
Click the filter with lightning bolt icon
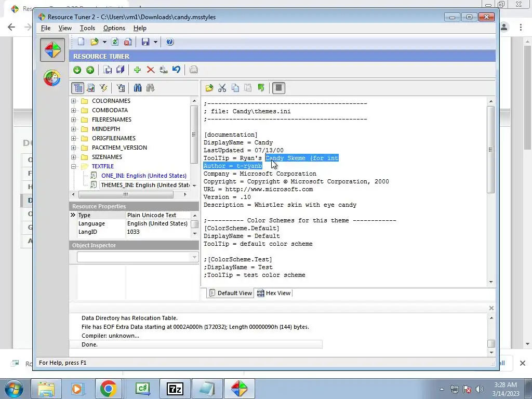coord(103,88)
